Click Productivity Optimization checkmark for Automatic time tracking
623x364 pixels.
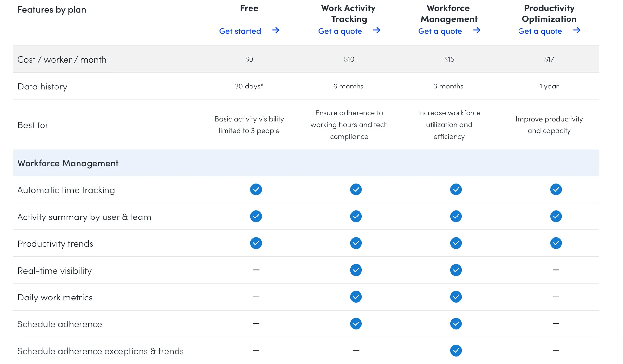556,189
